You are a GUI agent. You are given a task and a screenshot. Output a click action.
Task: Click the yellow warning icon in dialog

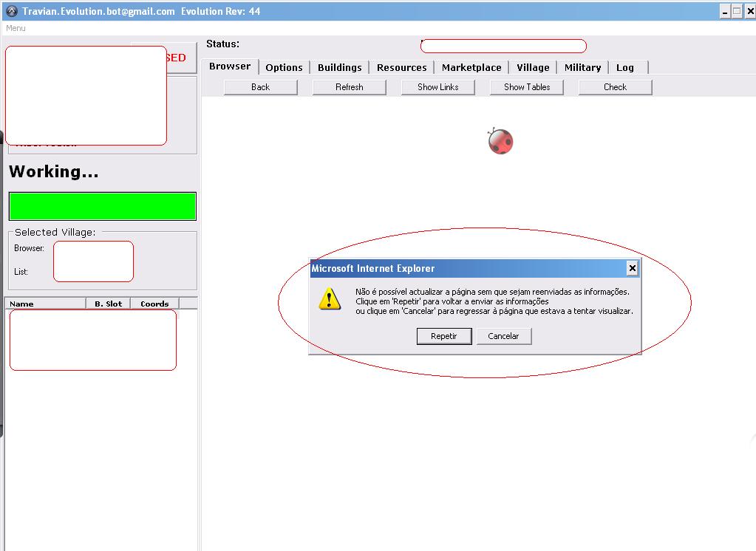(330, 299)
